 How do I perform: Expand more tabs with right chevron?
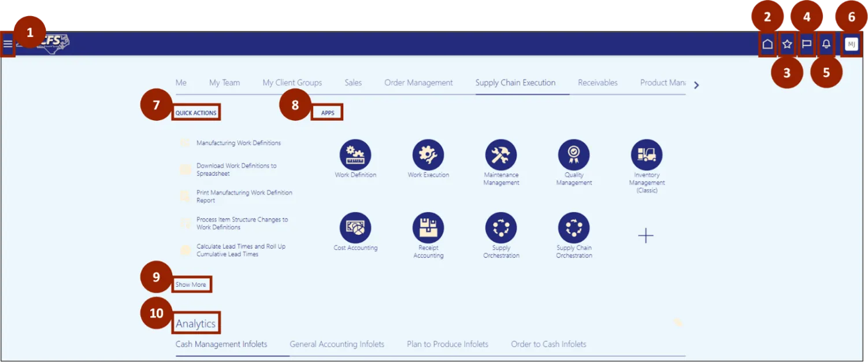[696, 85]
